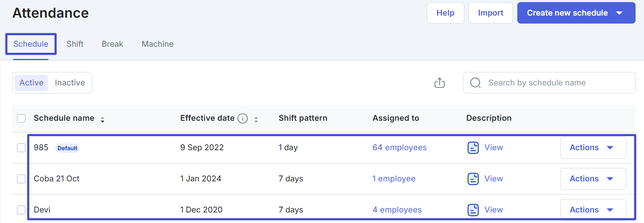Click the export/share icon beside search

[x=439, y=83]
